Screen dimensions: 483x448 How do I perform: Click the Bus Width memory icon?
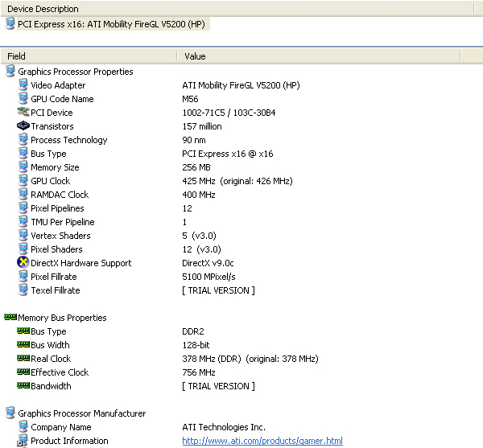(x=23, y=344)
